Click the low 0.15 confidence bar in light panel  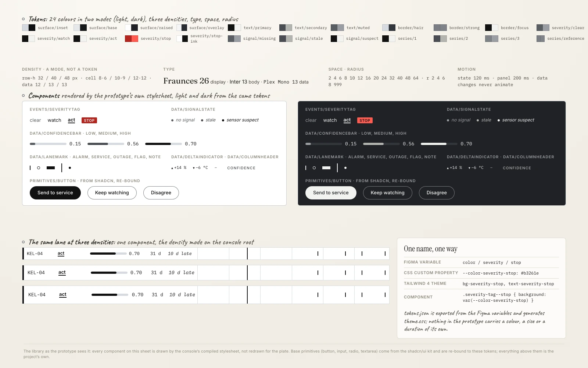pos(48,144)
